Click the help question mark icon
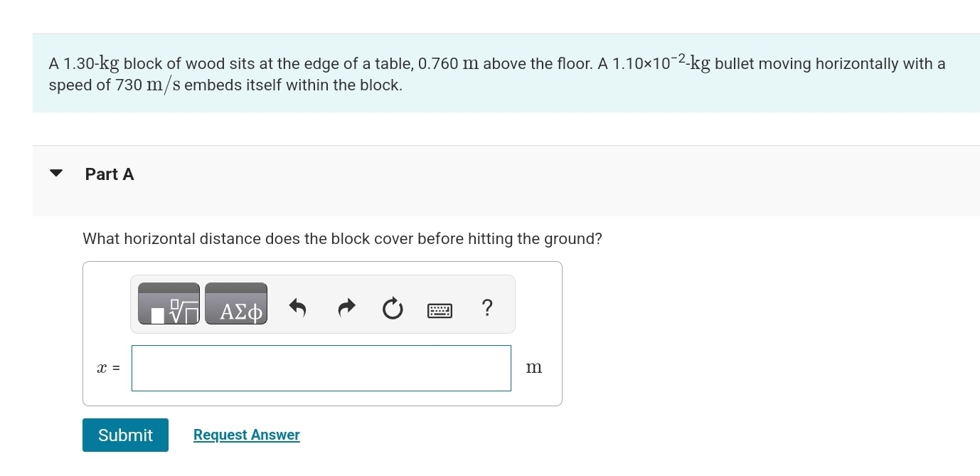The width and height of the screenshot is (980, 476). 487,307
